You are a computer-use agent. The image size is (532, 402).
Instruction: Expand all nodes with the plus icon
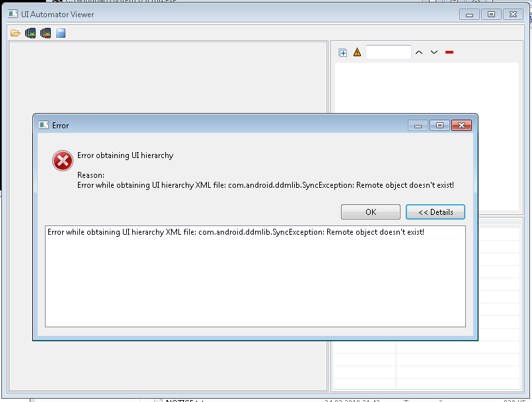pyautogui.click(x=343, y=53)
